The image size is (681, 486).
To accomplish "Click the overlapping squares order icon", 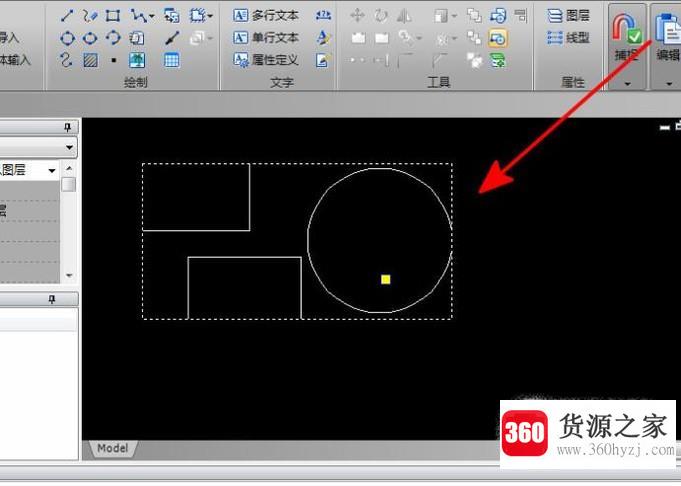I will click(x=474, y=16).
